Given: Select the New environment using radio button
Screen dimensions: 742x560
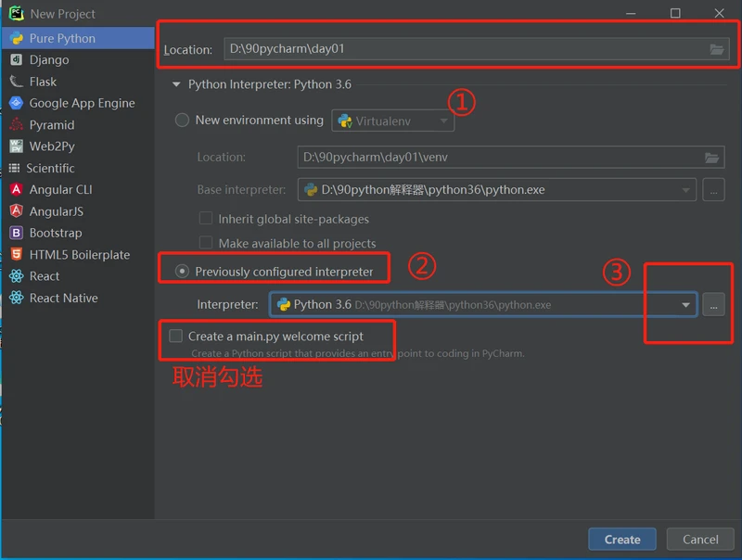Looking at the screenshot, I should 182,121.
